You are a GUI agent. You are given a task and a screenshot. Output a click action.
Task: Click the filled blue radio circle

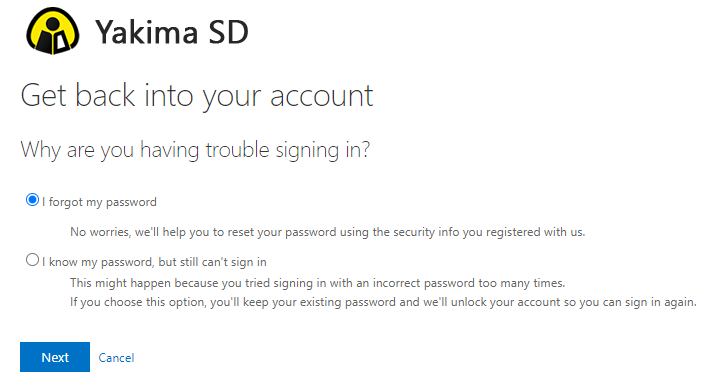point(32,200)
